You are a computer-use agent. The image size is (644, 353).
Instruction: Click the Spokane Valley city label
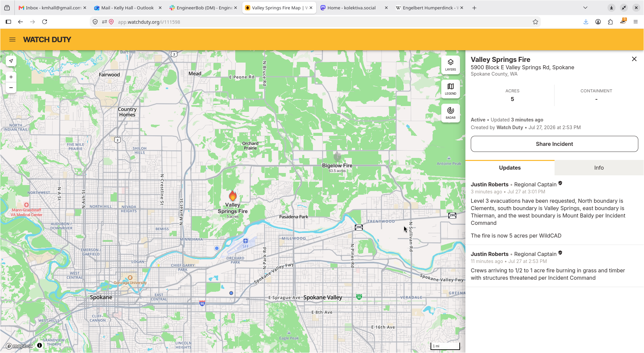click(323, 297)
